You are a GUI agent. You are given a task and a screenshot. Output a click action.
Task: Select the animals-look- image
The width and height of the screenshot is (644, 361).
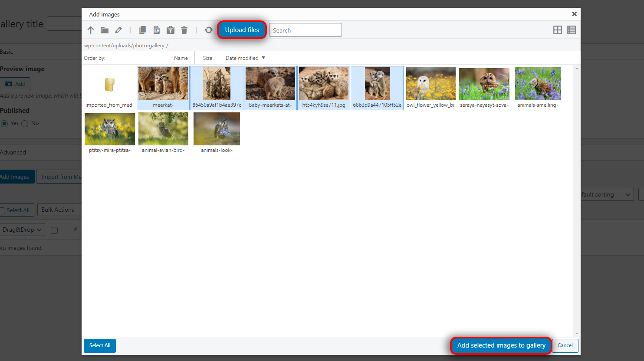pyautogui.click(x=217, y=133)
